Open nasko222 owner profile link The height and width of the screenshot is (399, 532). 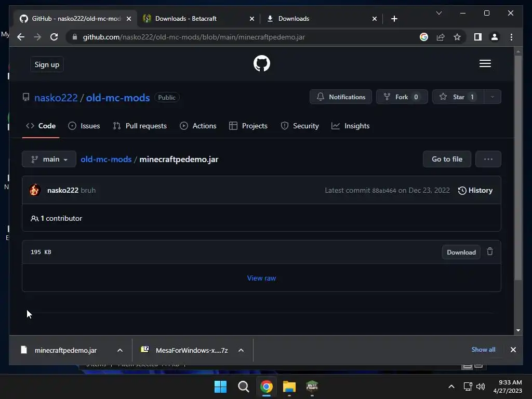[x=56, y=98]
